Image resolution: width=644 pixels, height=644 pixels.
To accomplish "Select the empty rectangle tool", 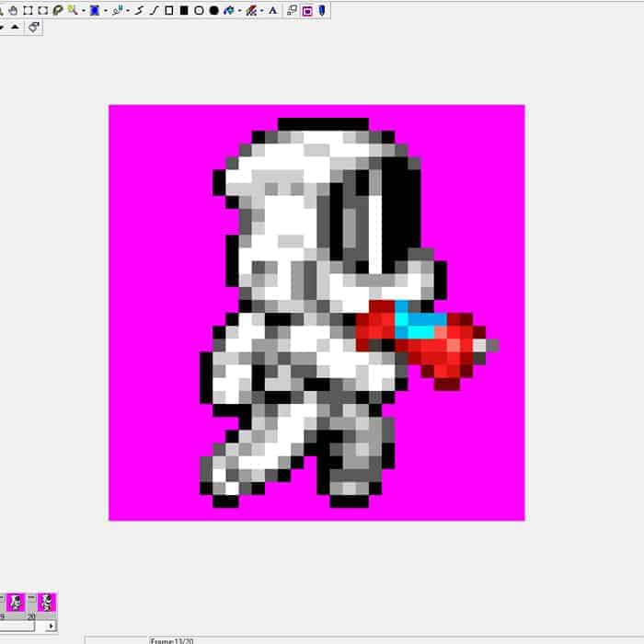I will 168,11.
